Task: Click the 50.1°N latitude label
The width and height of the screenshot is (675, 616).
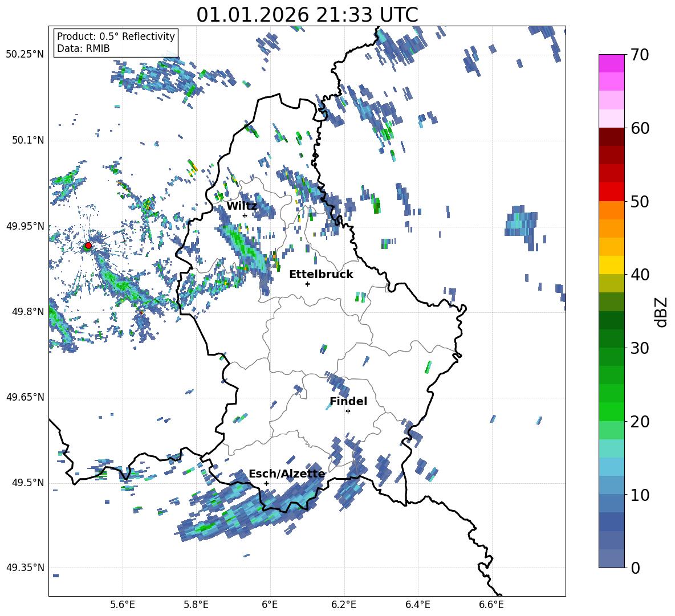Action: pyautogui.click(x=28, y=141)
